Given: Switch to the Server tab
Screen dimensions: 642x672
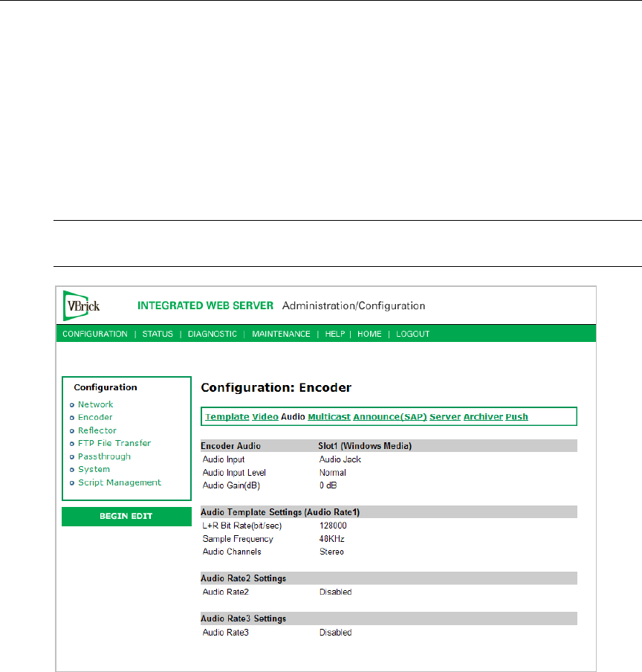Looking at the screenshot, I should point(445,416).
